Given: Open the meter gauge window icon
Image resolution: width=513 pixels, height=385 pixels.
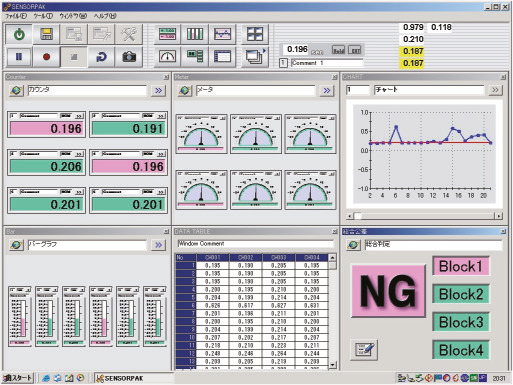Looking at the screenshot, I should click(x=167, y=57).
